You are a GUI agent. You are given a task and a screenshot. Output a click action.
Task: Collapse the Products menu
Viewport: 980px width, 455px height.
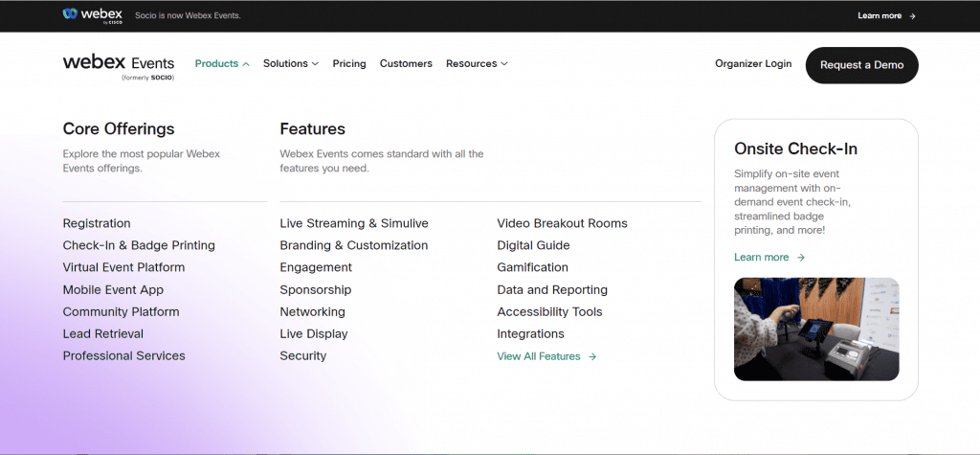(x=222, y=64)
